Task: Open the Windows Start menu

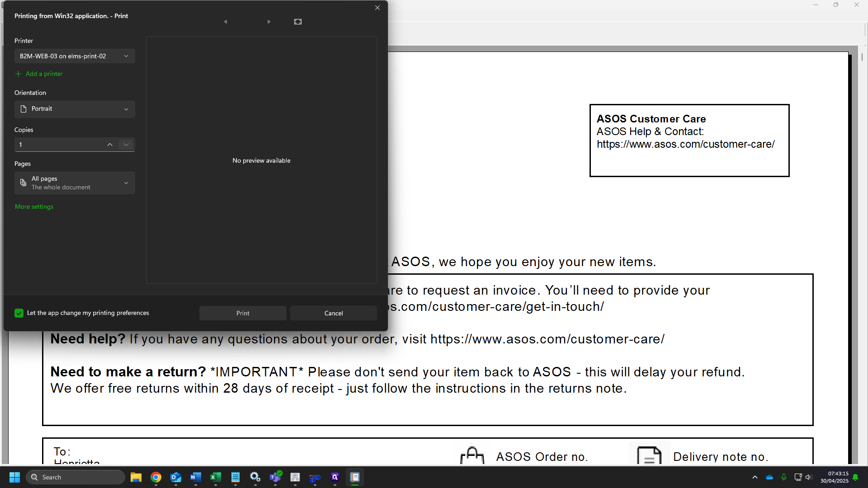Action: (14, 477)
